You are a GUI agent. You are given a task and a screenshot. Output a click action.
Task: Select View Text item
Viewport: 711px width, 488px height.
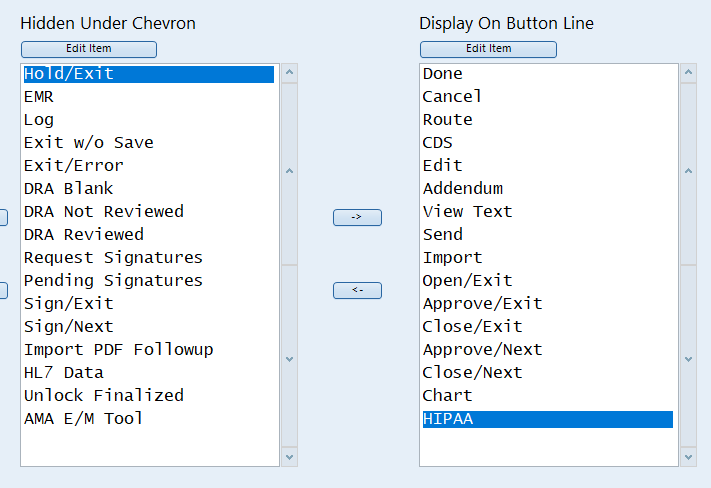coord(467,212)
